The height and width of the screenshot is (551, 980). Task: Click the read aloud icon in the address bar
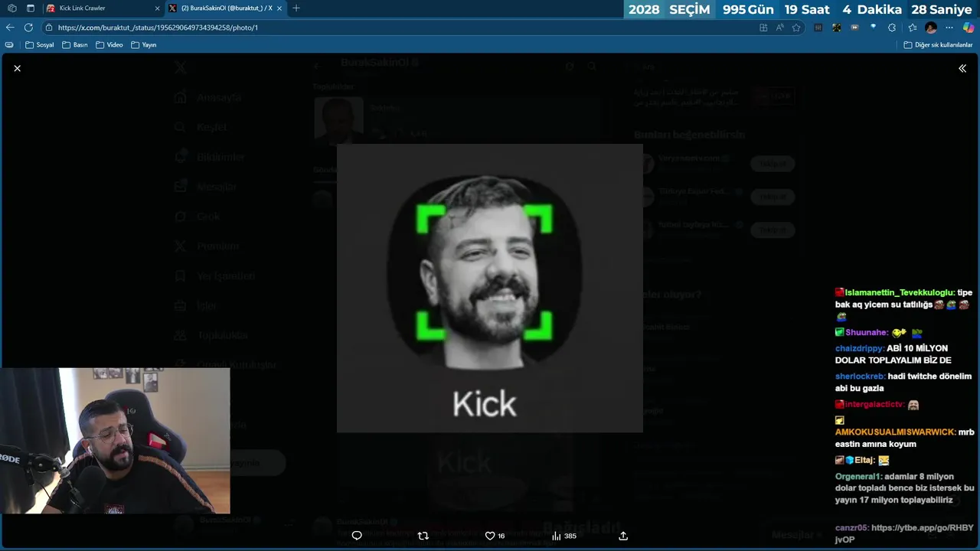point(780,28)
